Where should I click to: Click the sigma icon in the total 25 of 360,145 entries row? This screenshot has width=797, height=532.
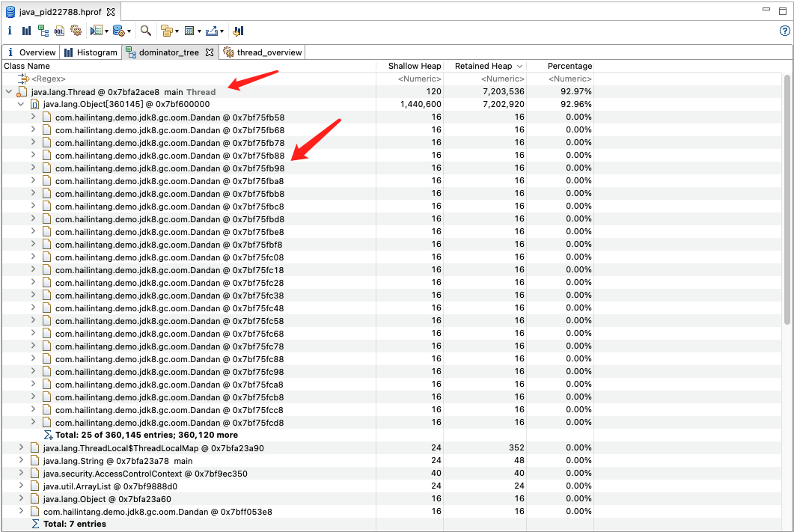coord(49,435)
